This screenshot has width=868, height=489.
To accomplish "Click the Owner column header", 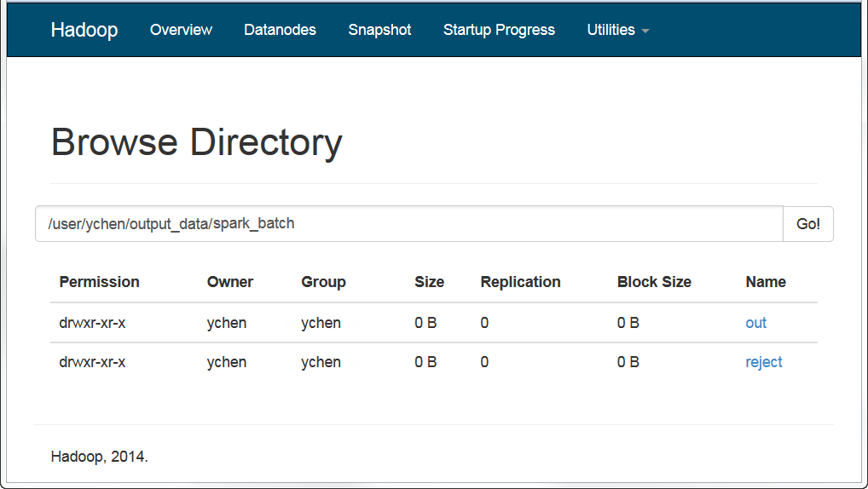I will tap(230, 282).
